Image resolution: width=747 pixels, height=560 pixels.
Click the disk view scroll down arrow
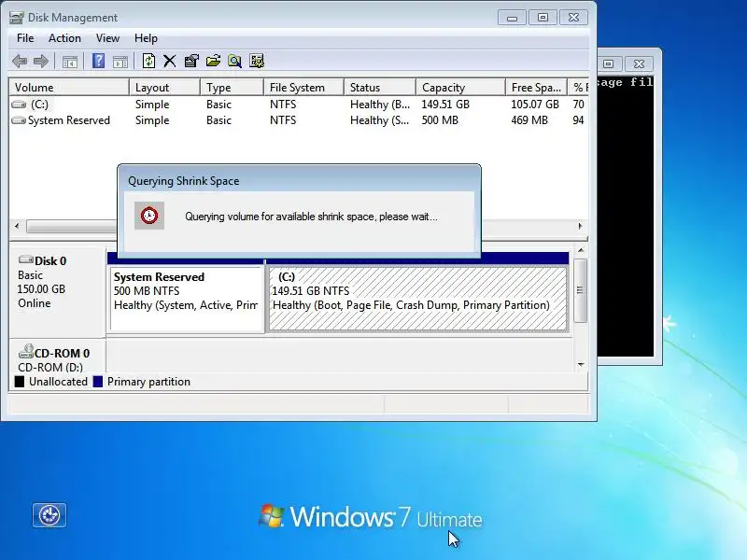pos(581,365)
